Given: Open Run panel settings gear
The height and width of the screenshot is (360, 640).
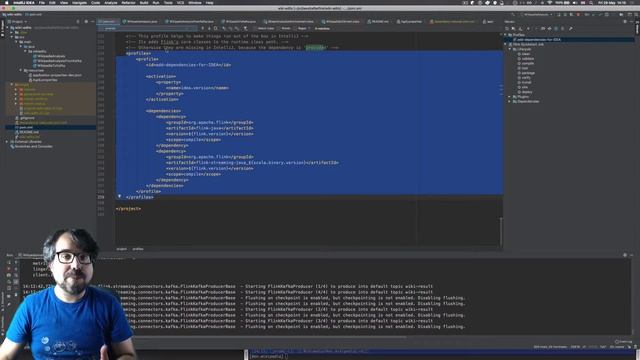Looking at the screenshot, I should coord(625,255).
